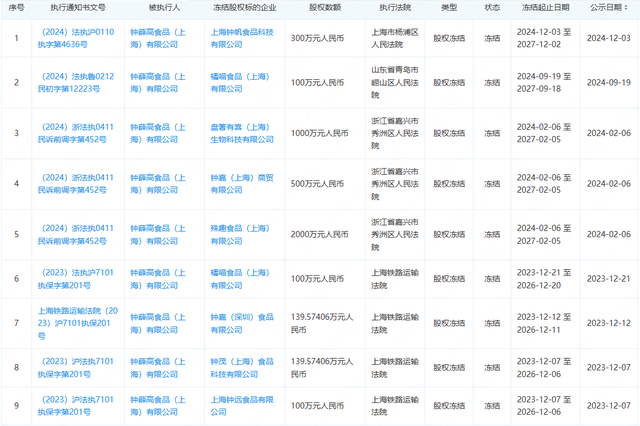
Task: Open company 钟嘉(深圳)食品有限公司
Action: click(242, 323)
